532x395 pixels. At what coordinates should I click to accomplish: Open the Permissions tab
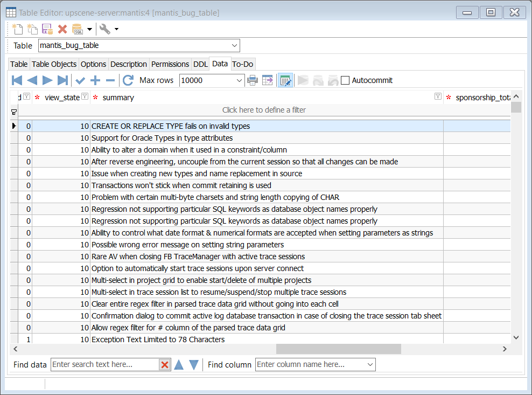point(170,64)
